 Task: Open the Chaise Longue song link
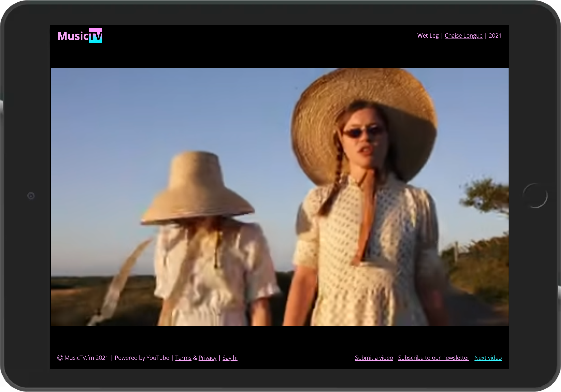pos(463,35)
